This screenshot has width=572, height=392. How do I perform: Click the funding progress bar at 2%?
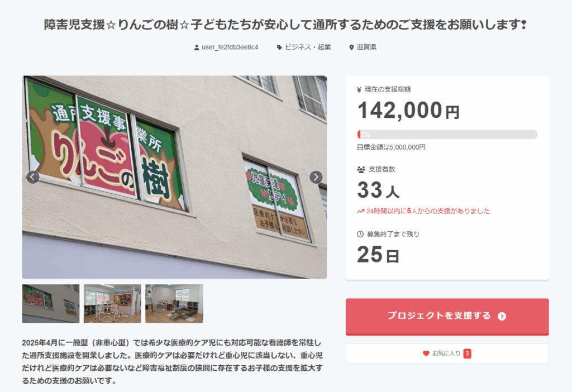[x=447, y=135]
